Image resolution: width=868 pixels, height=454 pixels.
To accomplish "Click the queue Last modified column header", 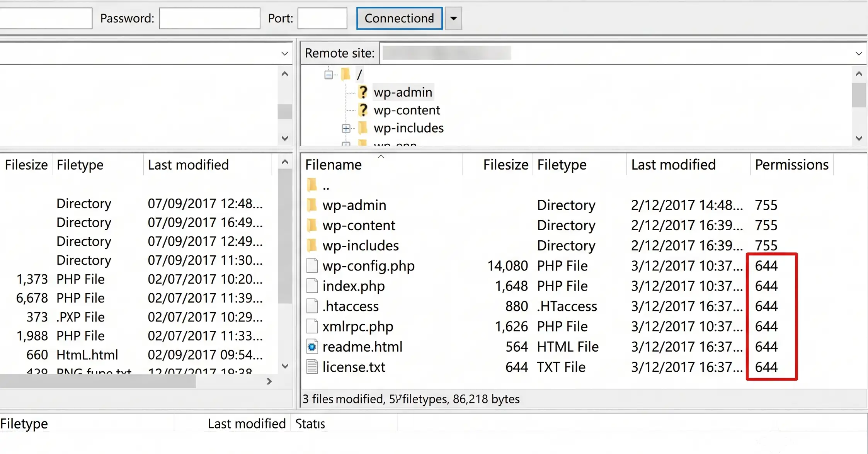I will click(247, 424).
